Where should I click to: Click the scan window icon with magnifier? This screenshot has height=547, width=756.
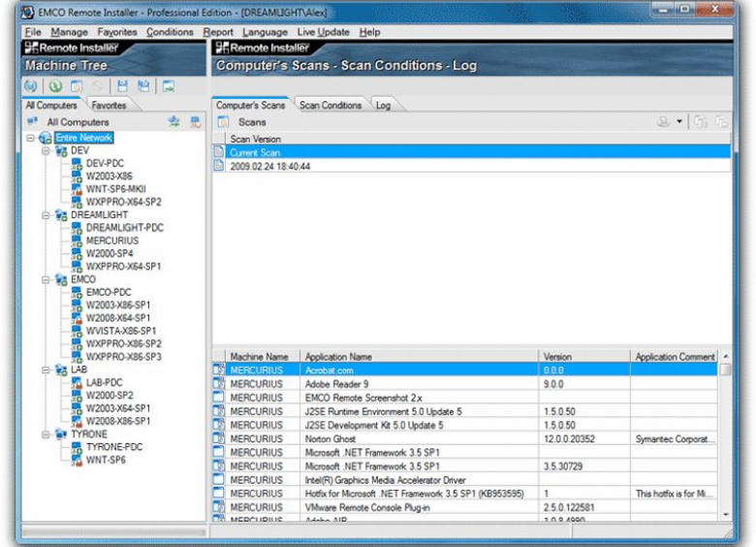pyautogui.click(x=77, y=86)
